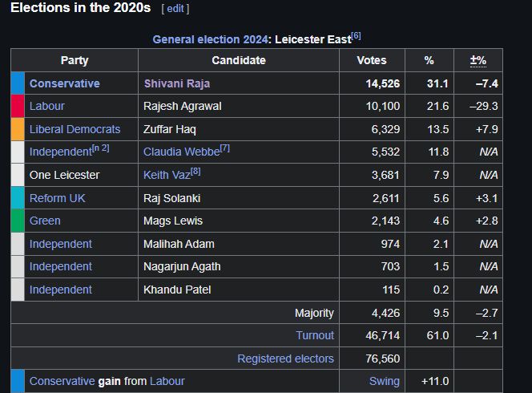The height and width of the screenshot is (393, 532).
Task: Open Labour link in Conservative gain row
Action: [x=167, y=381]
